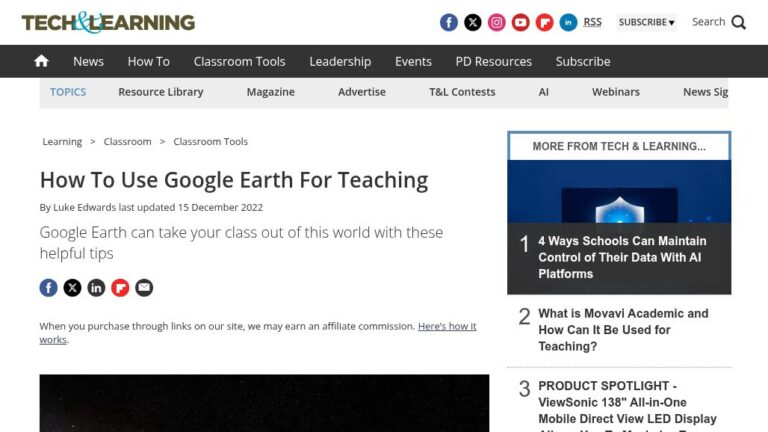This screenshot has height=432, width=768.
Task: Open the News menu
Action: click(88, 61)
